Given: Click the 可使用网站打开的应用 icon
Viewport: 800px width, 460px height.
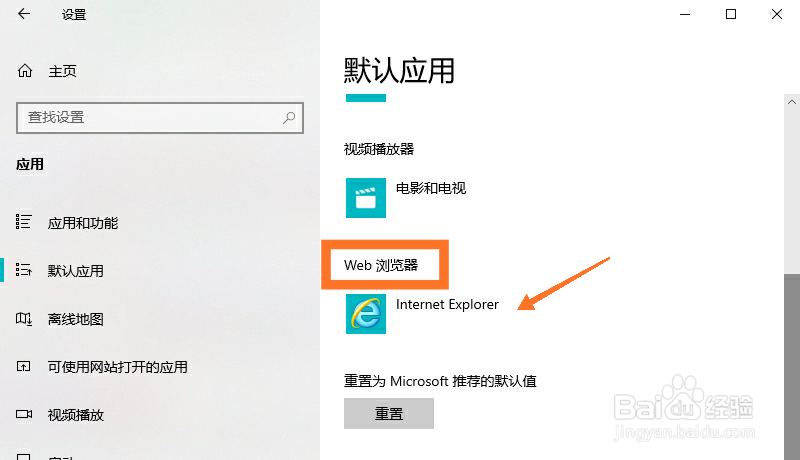Looking at the screenshot, I should tap(23, 366).
